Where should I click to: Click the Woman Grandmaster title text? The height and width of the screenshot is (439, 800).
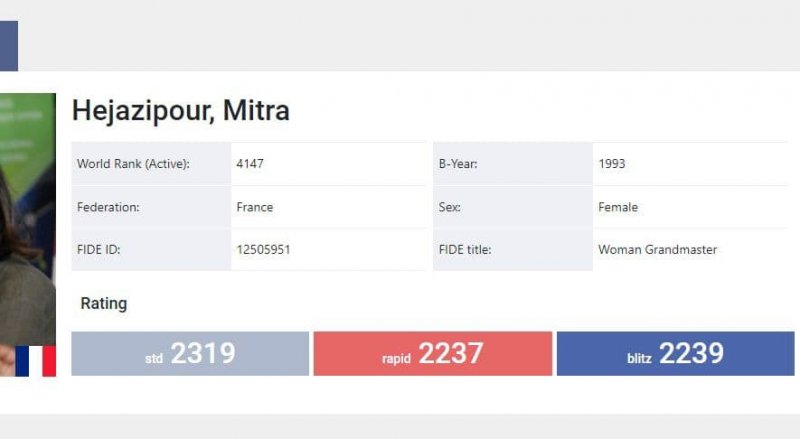[x=657, y=250]
